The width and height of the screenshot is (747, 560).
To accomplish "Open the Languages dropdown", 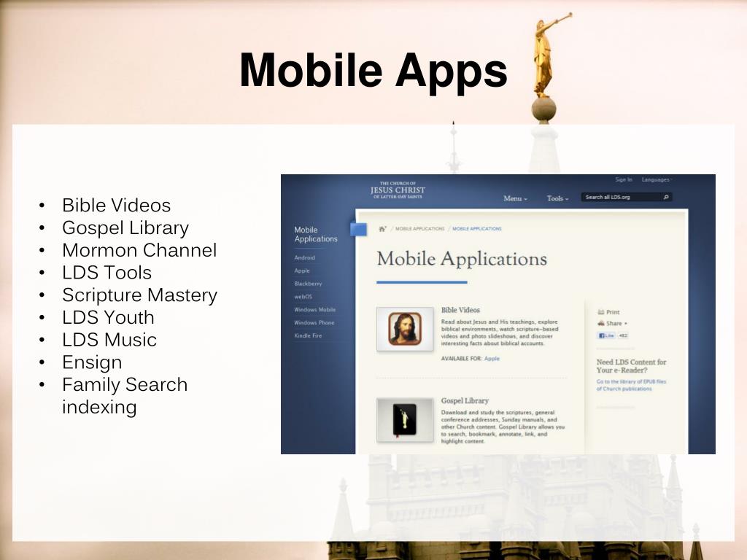I will pyautogui.click(x=656, y=179).
